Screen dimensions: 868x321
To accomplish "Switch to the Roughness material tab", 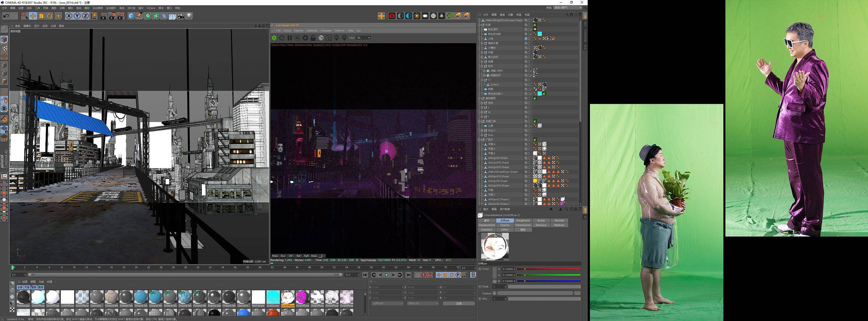I will click(523, 221).
